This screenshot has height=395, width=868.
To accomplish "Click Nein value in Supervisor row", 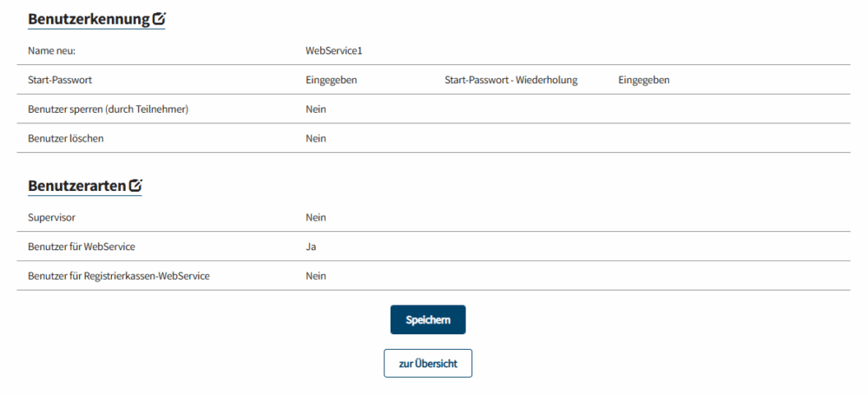I will point(316,217).
